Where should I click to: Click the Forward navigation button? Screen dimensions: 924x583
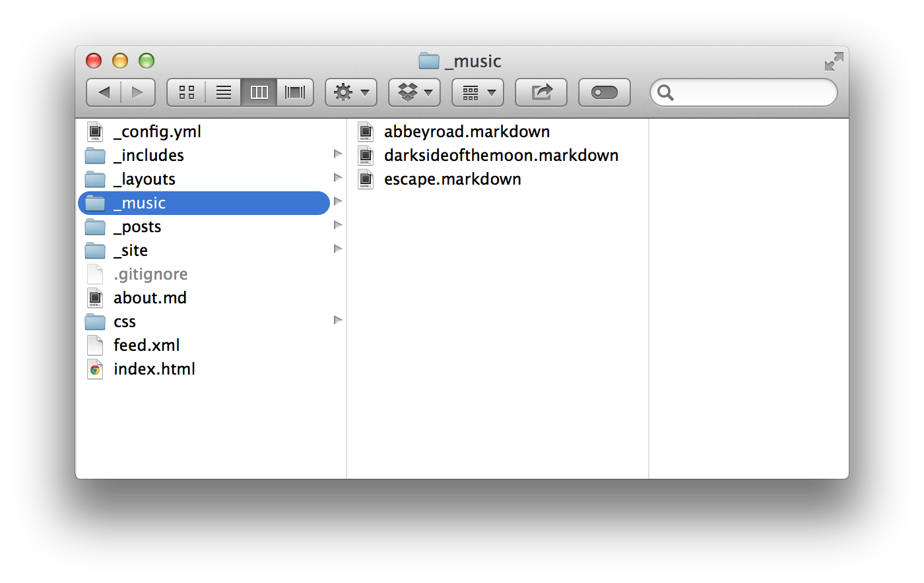[138, 92]
